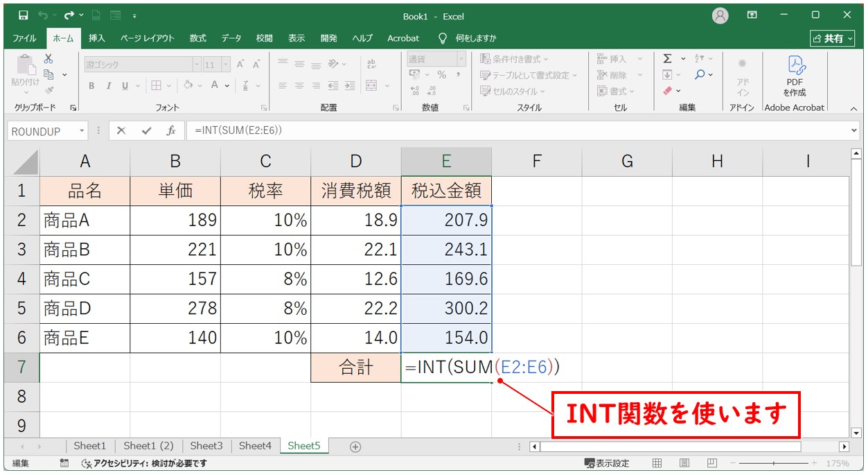868x475 pixels.
Task: Align text to the right
Action: [316, 86]
